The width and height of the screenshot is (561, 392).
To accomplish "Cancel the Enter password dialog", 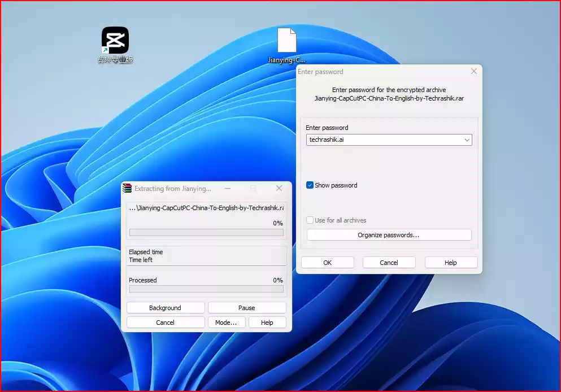I will tap(389, 263).
